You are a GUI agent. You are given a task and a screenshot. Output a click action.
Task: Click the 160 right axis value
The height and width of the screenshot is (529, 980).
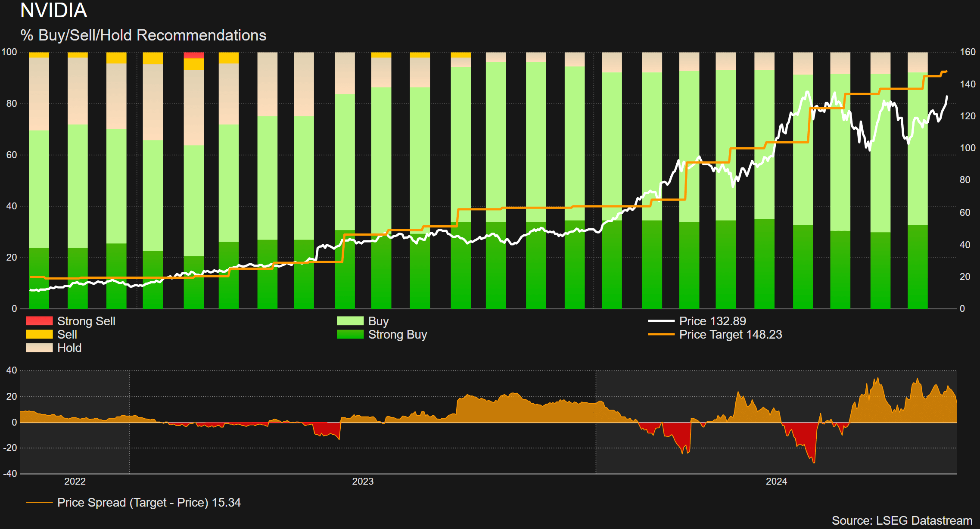968,52
